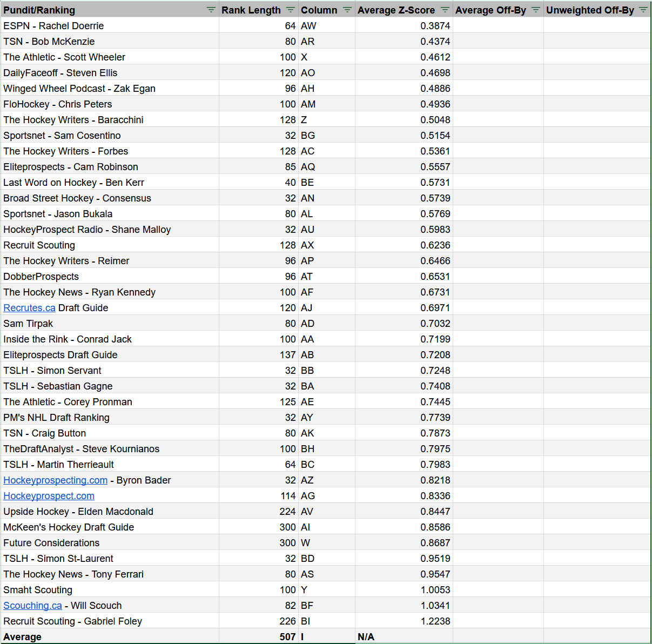
Task: Select Sportsnet - Sam Cosentino cell
Action: [110, 135]
